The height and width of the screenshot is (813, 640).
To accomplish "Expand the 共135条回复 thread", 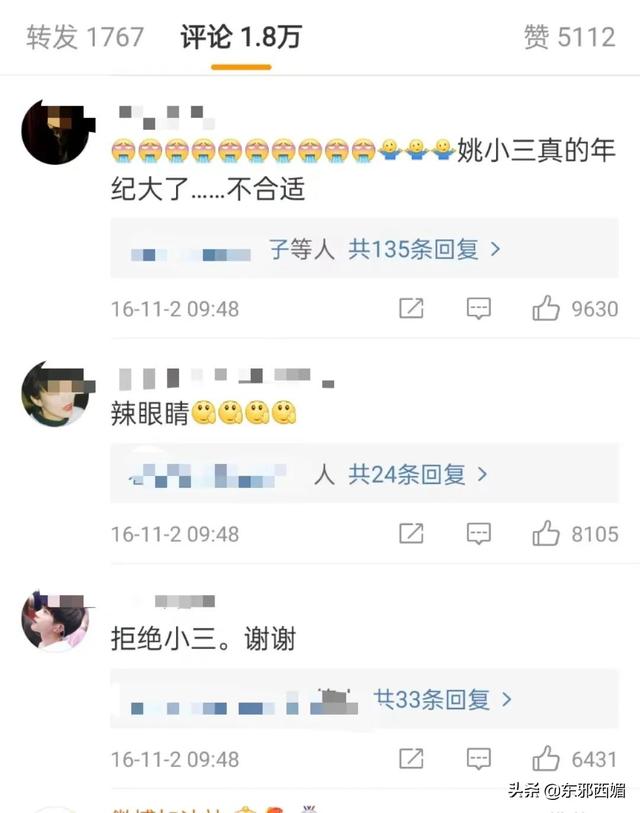I will pos(424,249).
